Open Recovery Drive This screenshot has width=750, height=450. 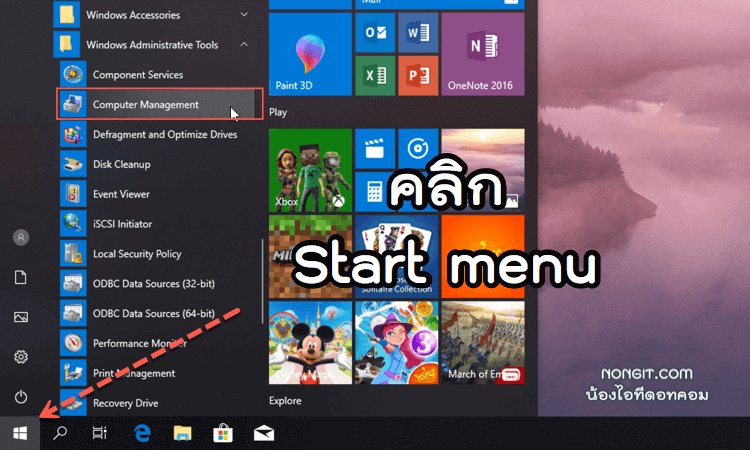point(158,403)
